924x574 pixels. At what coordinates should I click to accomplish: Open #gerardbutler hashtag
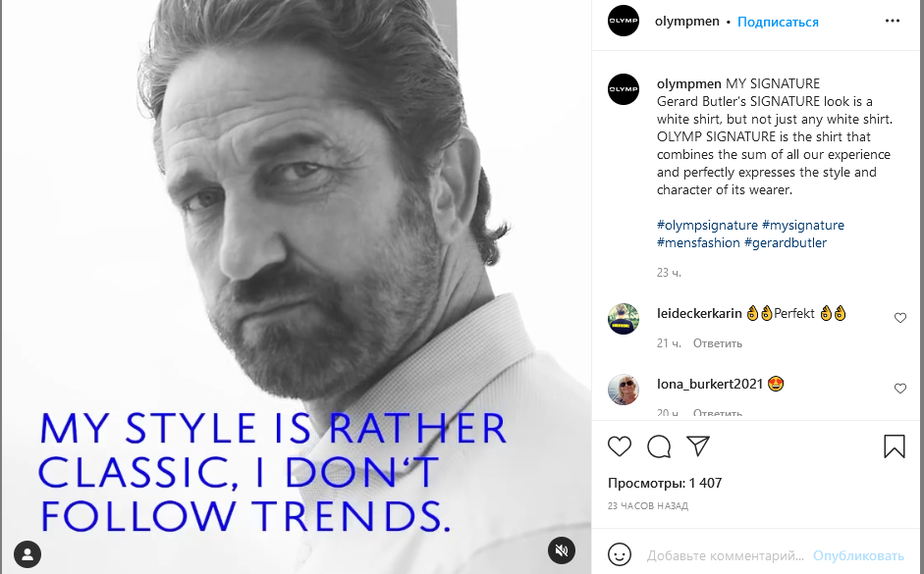pyautogui.click(x=786, y=242)
